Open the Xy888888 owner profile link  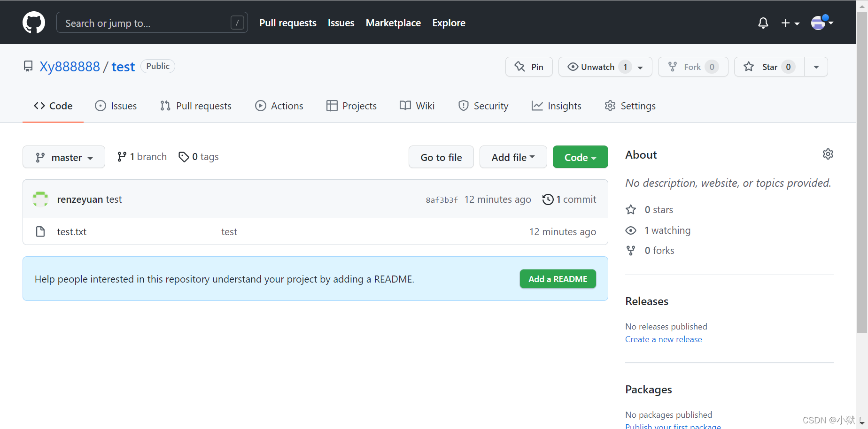click(70, 67)
